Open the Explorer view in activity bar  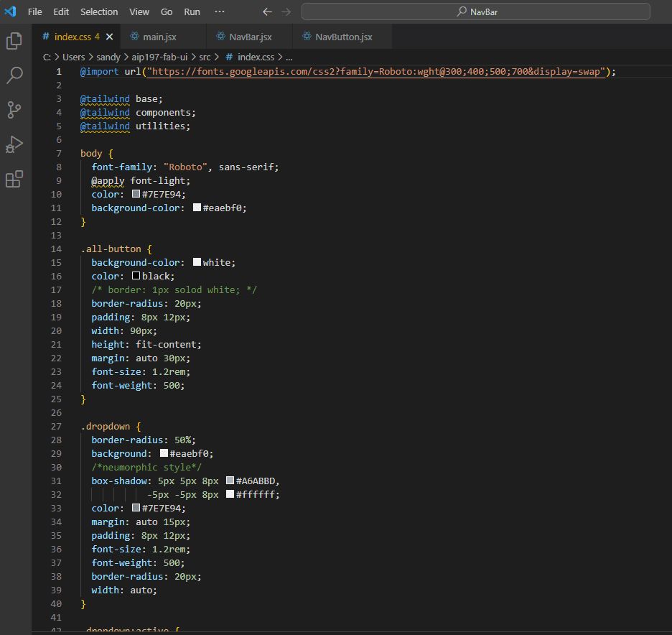(x=14, y=41)
